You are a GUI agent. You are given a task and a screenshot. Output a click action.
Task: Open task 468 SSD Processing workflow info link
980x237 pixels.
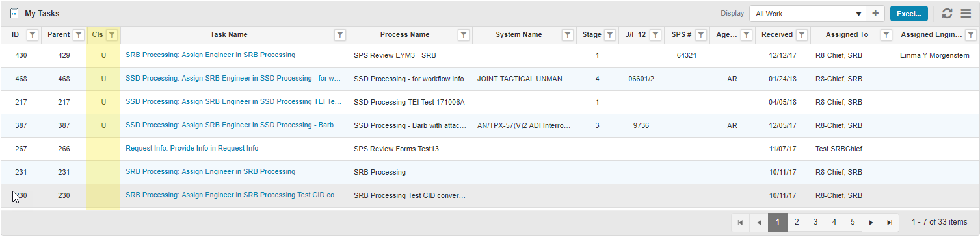tap(233, 79)
